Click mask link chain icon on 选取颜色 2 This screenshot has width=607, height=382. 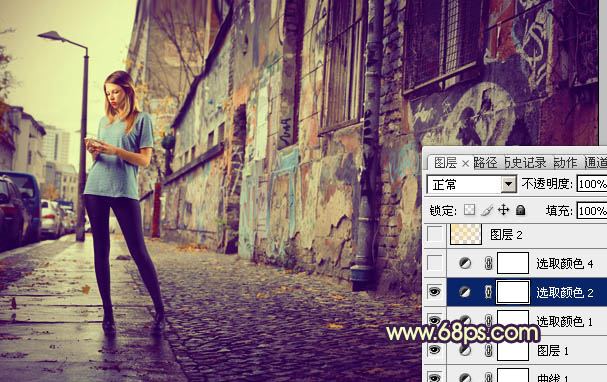click(488, 292)
